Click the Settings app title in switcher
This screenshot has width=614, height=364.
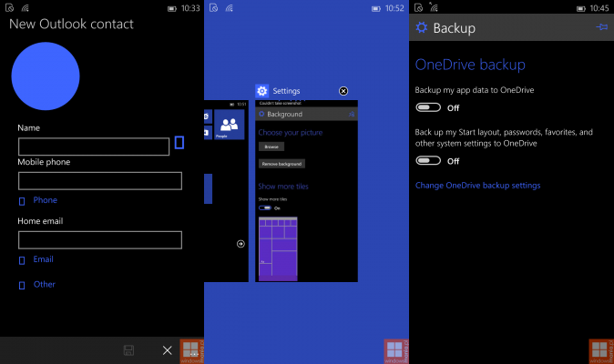pyautogui.click(x=286, y=91)
